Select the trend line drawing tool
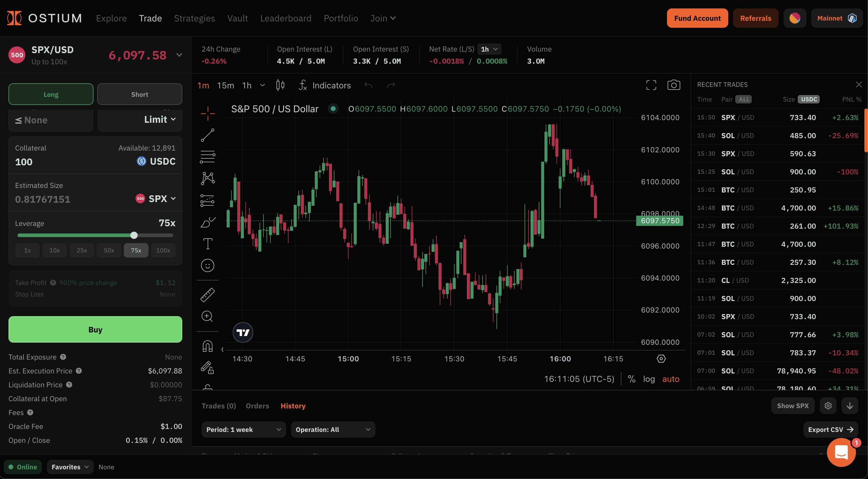 click(208, 135)
